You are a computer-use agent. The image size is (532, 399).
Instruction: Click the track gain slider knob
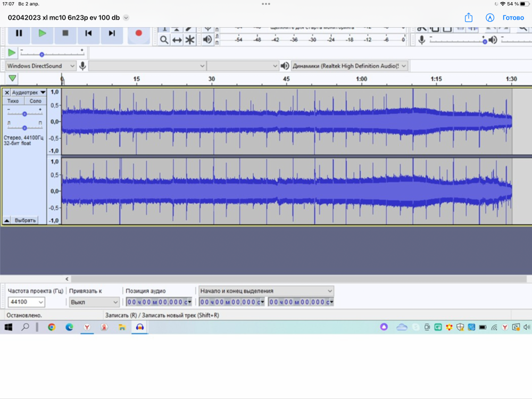[x=24, y=114]
